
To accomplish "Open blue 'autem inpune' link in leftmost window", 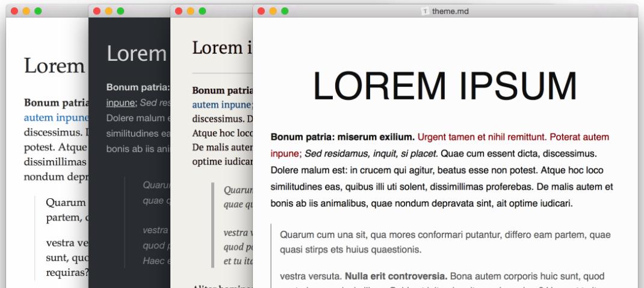I will pos(56,117).
